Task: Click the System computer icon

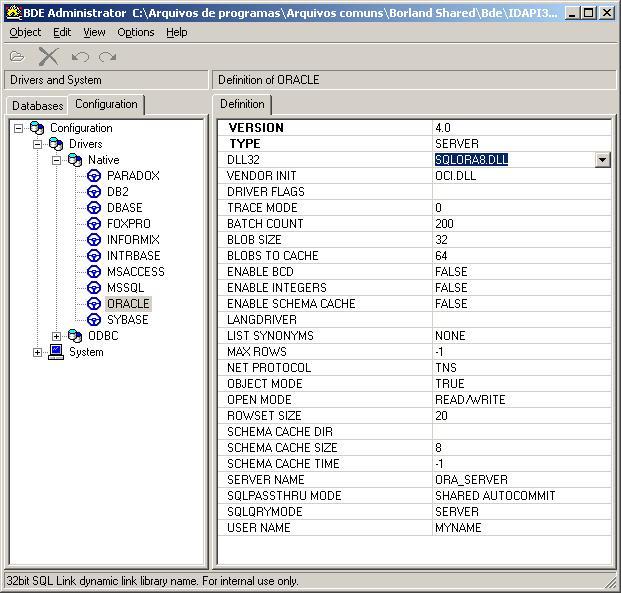Action: [x=57, y=352]
